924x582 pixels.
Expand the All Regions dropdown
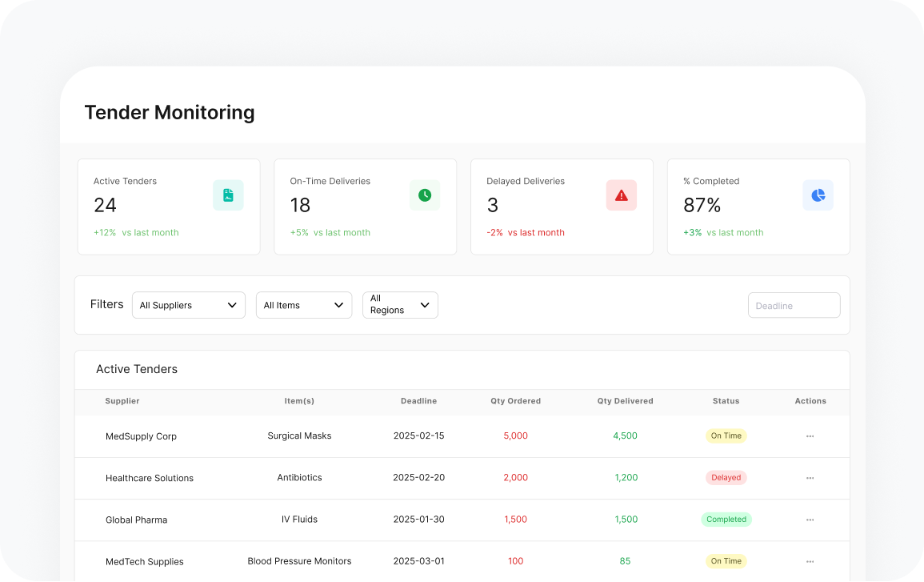tap(400, 305)
